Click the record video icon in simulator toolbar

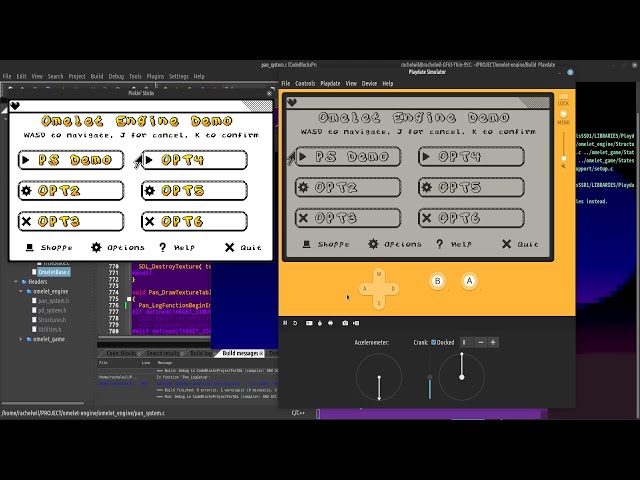point(356,323)
